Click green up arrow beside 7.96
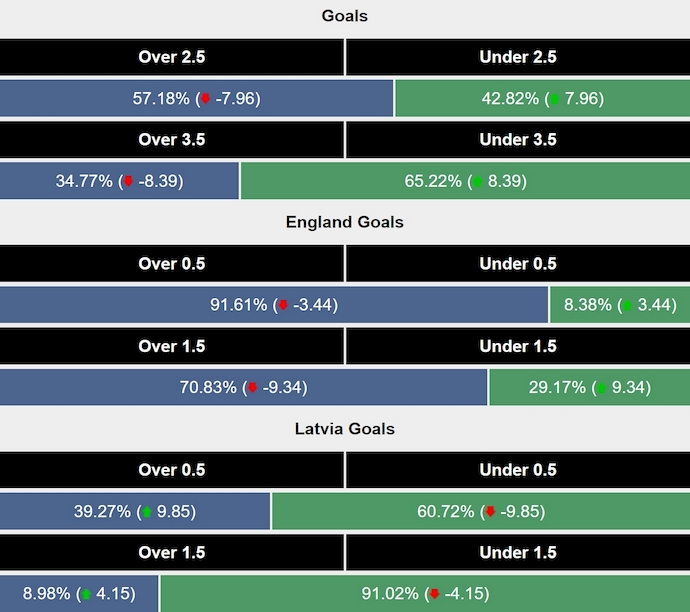The width and height of the screenshot is (690, 612). [x=556, y=99]
